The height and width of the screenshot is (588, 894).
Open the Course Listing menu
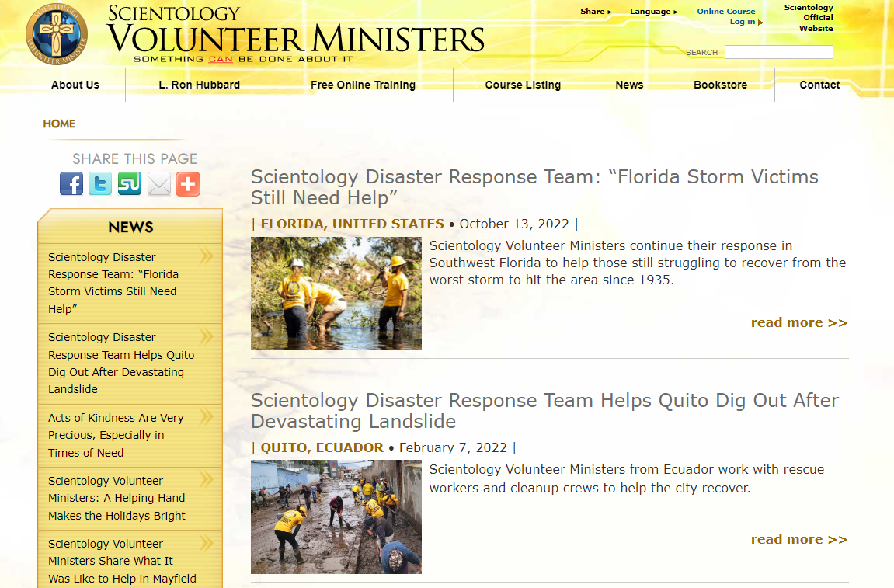pyautogui.click(x=523, y=85)
